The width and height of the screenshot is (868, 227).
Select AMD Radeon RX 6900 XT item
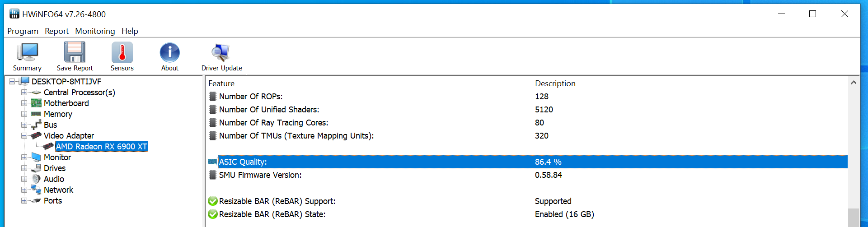click(x=102, y=147)
